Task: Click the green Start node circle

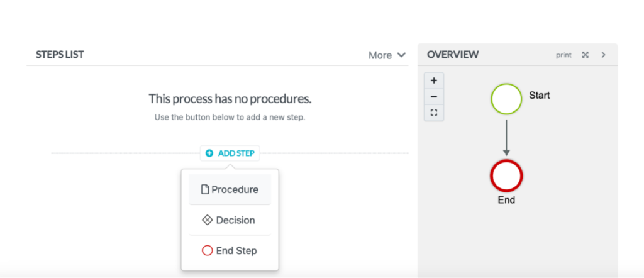Action: (506, 99)
